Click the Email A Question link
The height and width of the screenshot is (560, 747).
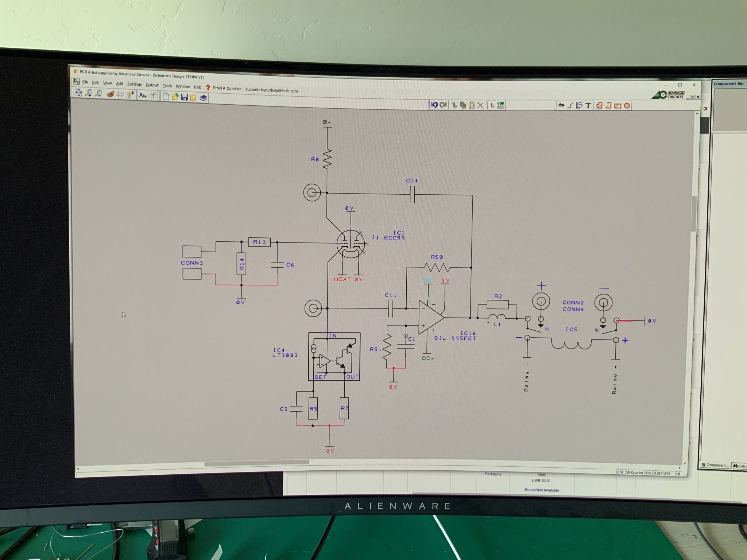click(227, 88)
